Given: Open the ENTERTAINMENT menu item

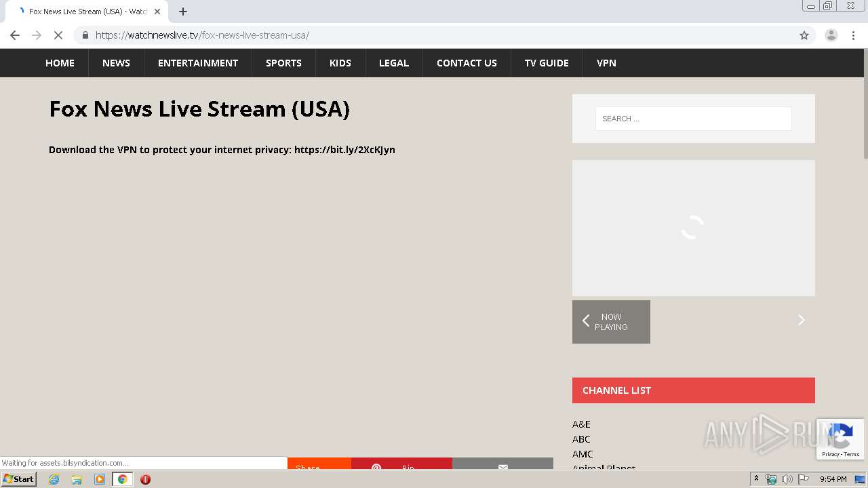Looking at the screenshot, I should tap(198, 63).
